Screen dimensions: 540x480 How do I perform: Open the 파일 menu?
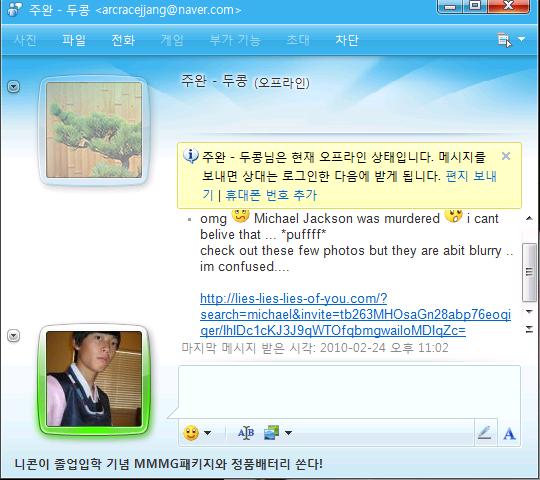point(74,40)
